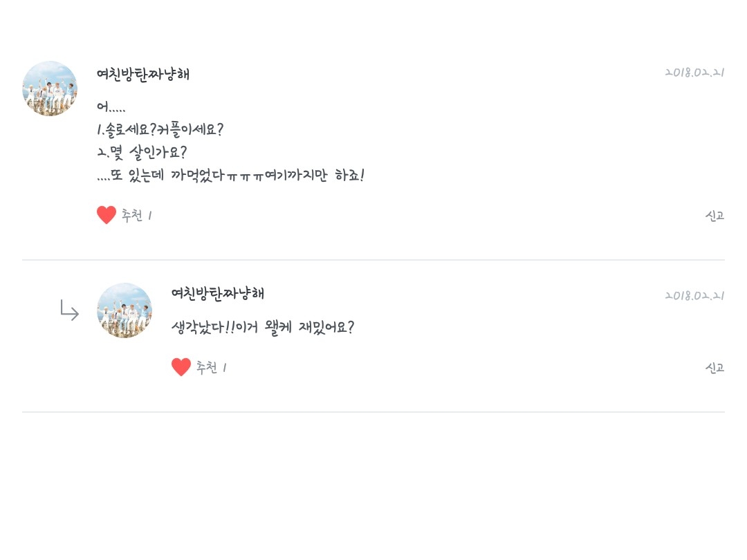The image size is (747, 560).
Task: Click username 여친방탄짜냥해 on the reply comment
Action: coord(218,293)
